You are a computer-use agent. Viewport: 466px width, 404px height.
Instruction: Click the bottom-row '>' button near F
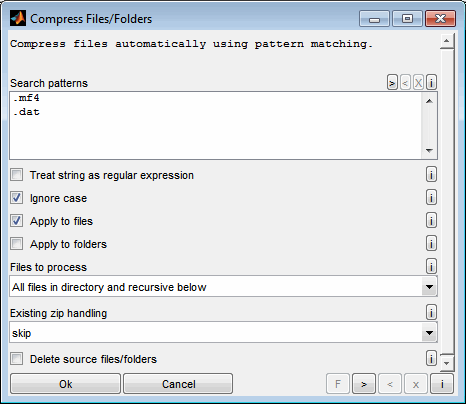pyautogui.click(x=364, y=384)
